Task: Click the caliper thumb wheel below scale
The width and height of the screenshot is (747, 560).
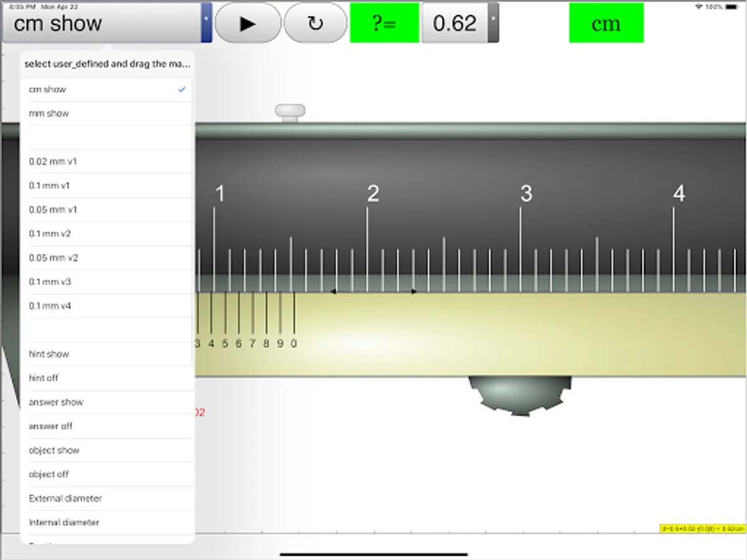Action: tap(520, 396)
